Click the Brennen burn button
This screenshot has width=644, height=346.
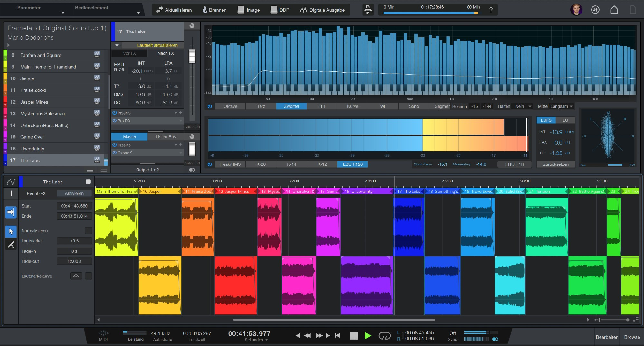click(x=214, y=10)
